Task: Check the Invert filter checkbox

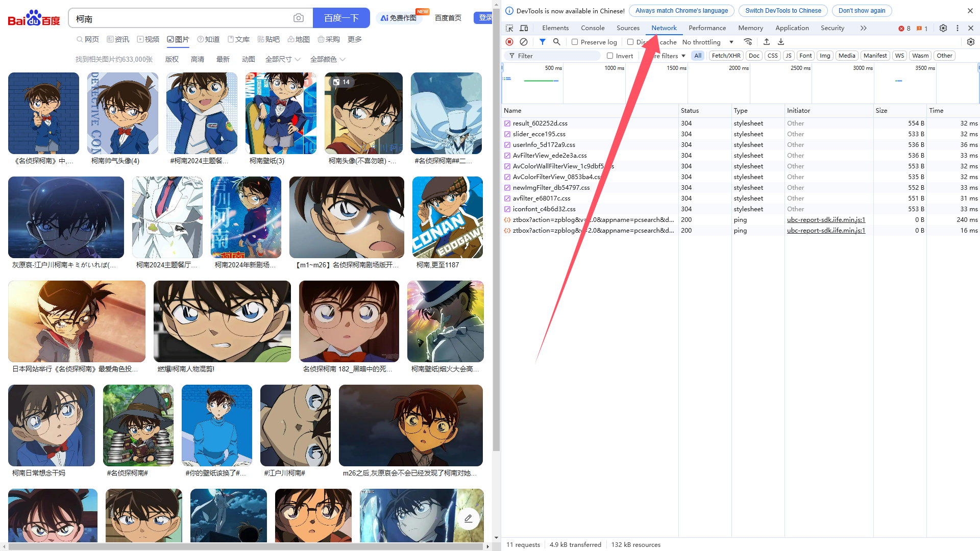Action: click(x=610, y=56)
